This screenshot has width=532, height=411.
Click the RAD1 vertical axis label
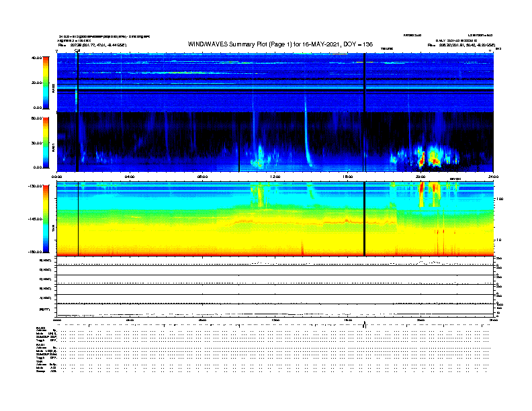pos(53,147)
